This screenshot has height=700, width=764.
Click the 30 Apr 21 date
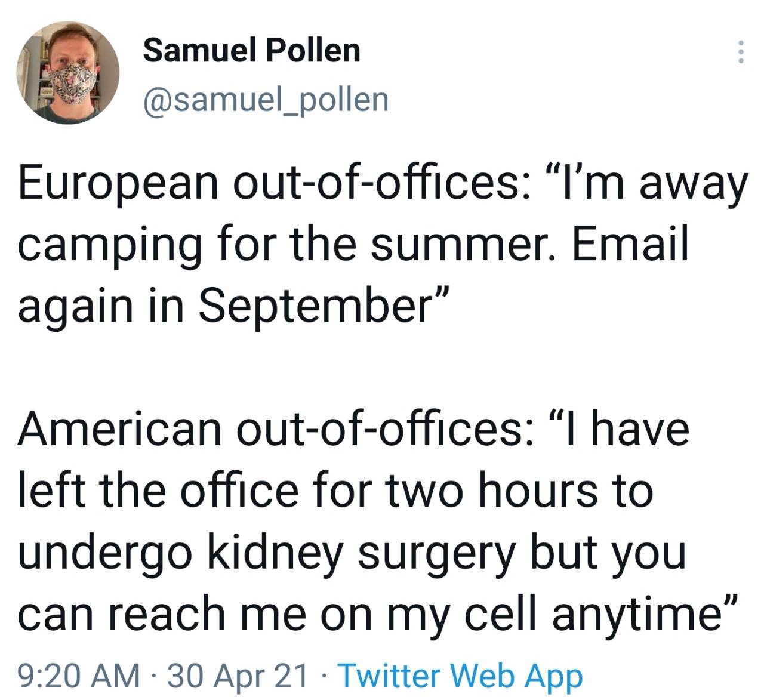click(x=239, y=676)
